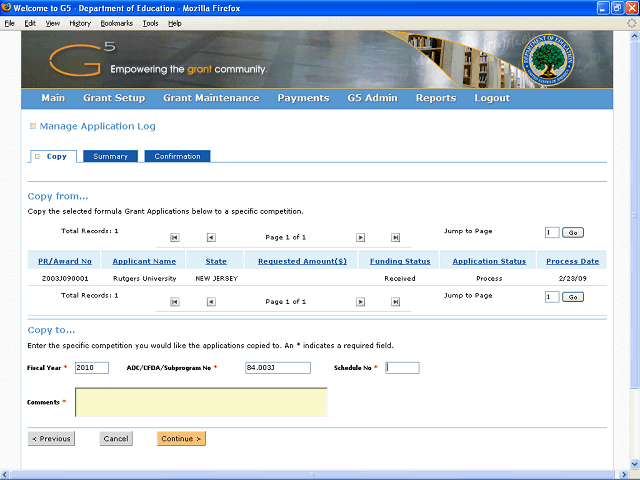This screenshot has width=640, height=480.
Task: Sort by PR/Award No column
Action: pyautogui.click(x=65, y=261)
